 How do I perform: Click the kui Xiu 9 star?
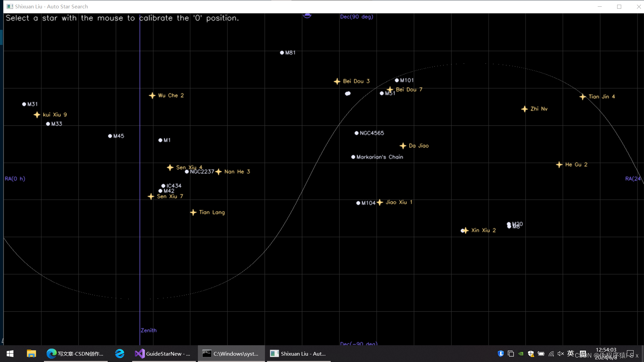click(x=37, y=115)
